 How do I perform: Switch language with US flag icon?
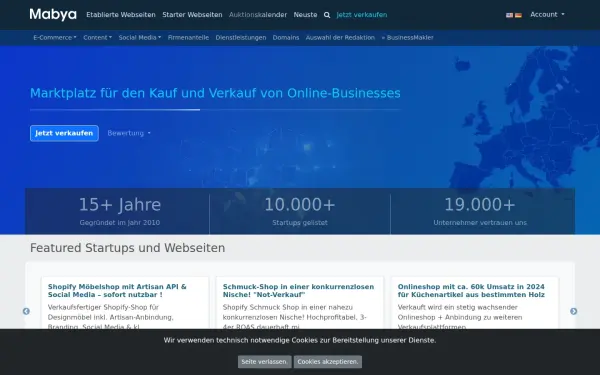(x=509, y=15)
